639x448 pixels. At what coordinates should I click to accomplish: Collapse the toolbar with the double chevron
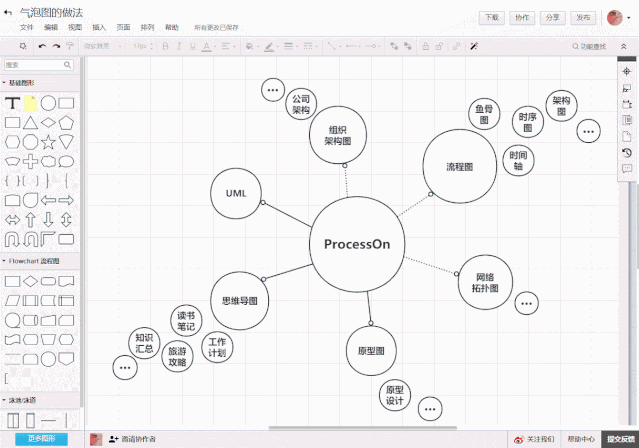pyautogui.click(x=624, y=46)
